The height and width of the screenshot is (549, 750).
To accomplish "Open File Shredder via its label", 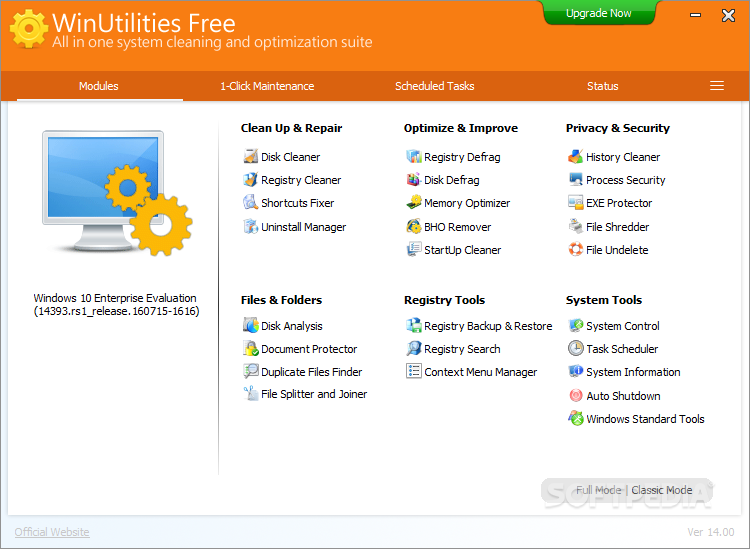I will 618,227.
